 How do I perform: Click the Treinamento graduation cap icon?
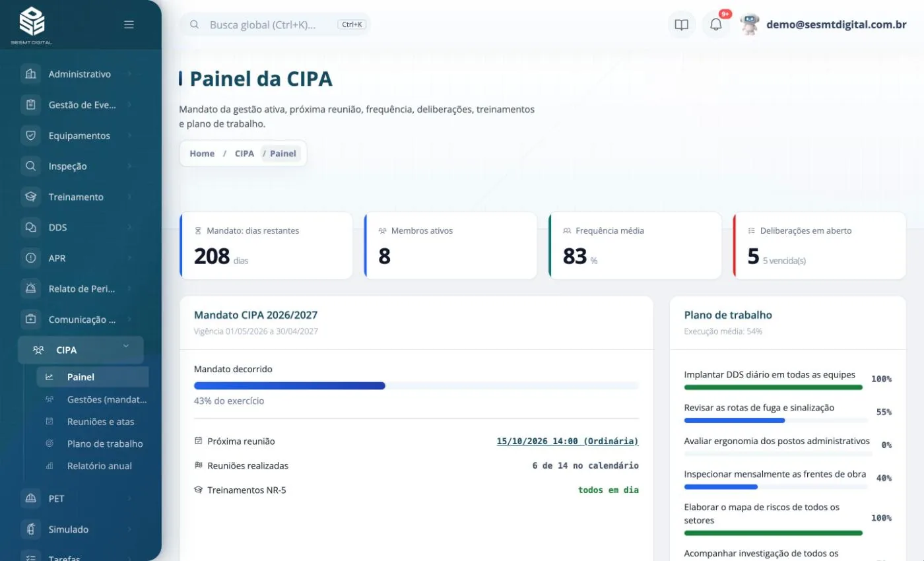pos(30,197)
